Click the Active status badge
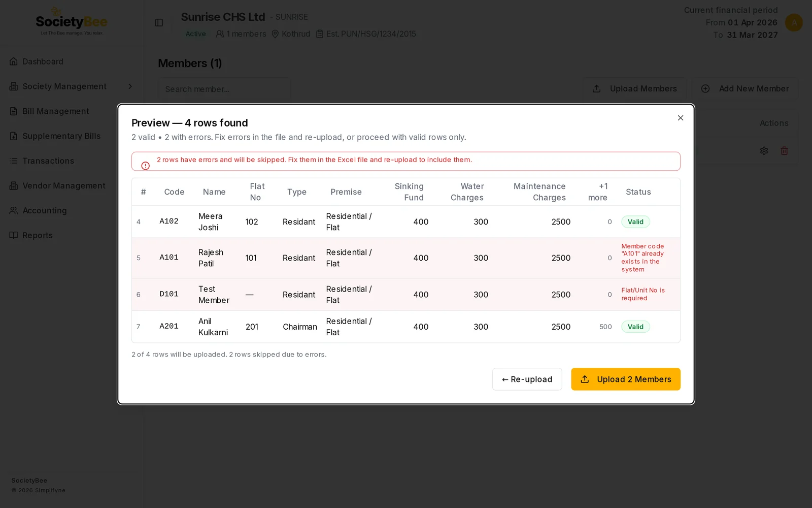Viewport: 812px width, 508px height. (x=195, y=34)
